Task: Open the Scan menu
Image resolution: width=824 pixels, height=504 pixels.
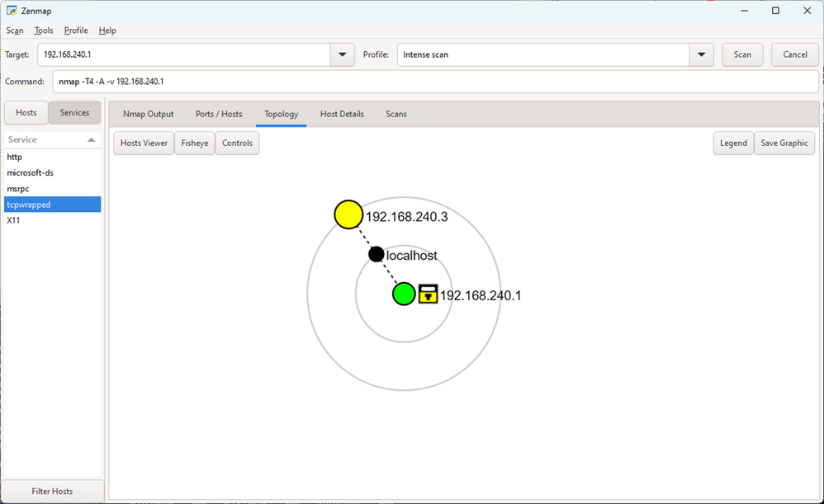Action: 15,31
